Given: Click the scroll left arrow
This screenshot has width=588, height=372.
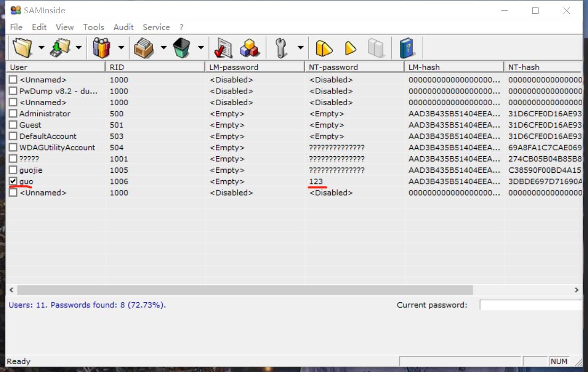Looking at the screenshot, I should tap(12, 290).
